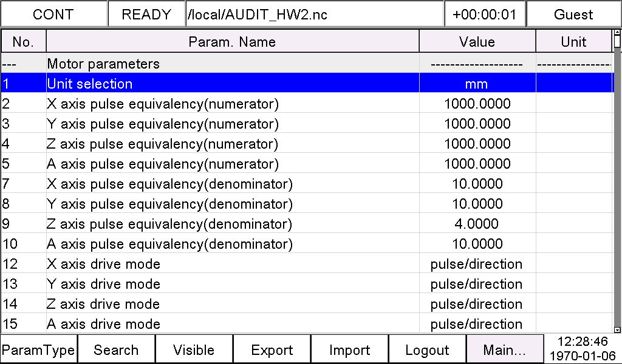The height and width of the screenshot is (364, 622).
Task: Open the Visible parameters button
Action: tap(194, 349)
